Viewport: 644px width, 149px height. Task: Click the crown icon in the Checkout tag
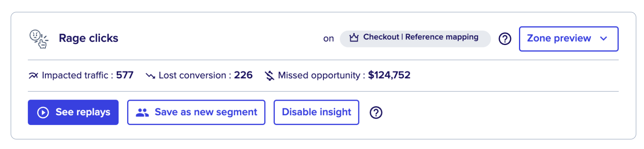click(354, 37)
